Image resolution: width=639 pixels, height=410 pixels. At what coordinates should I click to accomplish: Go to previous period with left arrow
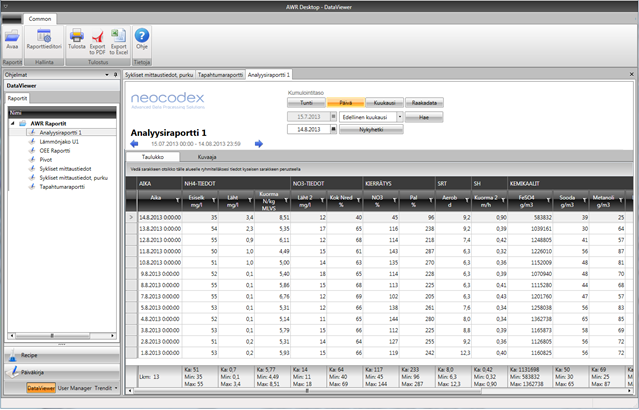[x=134, y=144]
